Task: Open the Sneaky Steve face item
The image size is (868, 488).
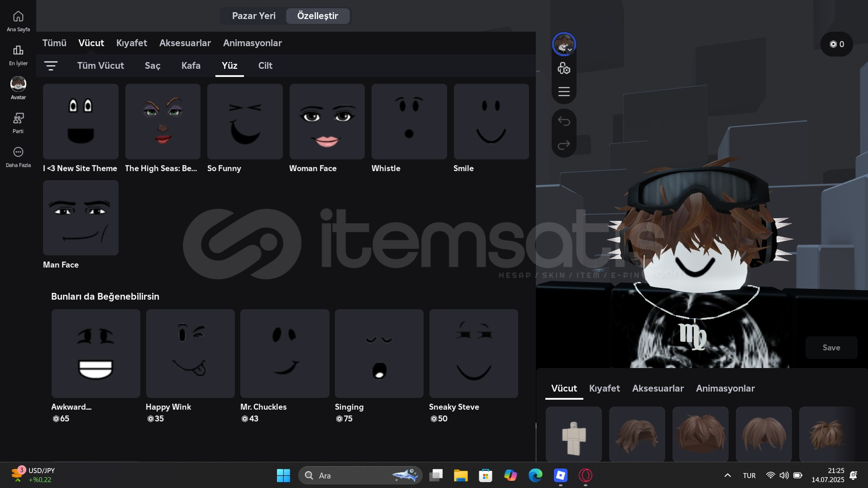Action: pyautogui.click(x=474, y=354)
